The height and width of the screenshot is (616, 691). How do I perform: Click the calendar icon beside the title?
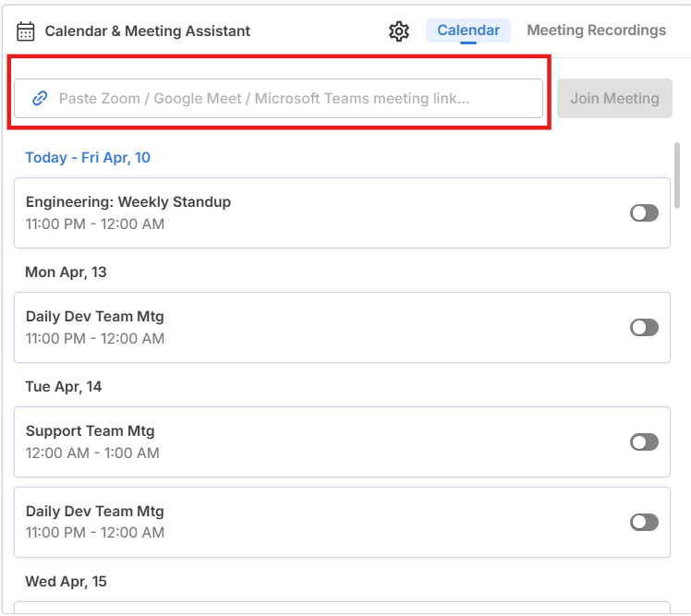[26, 31]
